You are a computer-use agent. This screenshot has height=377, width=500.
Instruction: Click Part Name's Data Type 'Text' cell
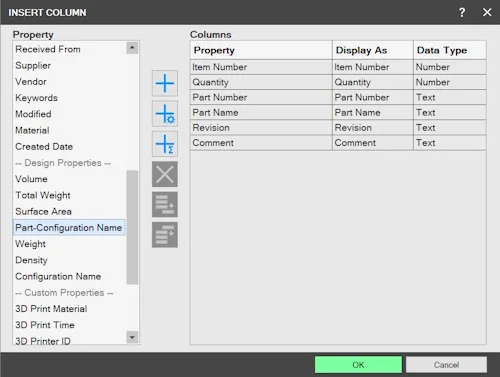pyautogui.click(x=450, y=113)
